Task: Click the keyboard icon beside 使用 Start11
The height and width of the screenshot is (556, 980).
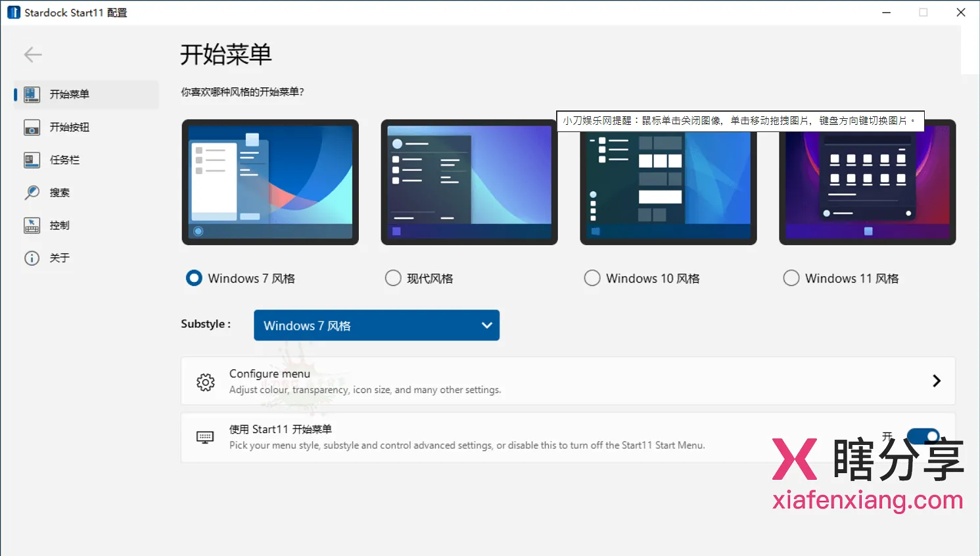Action: [205, 437]
